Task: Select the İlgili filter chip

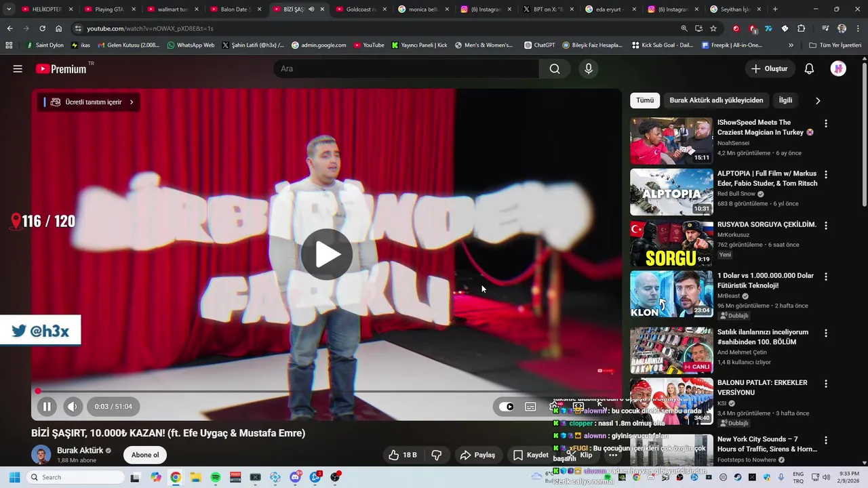Action: coord(785,100)
